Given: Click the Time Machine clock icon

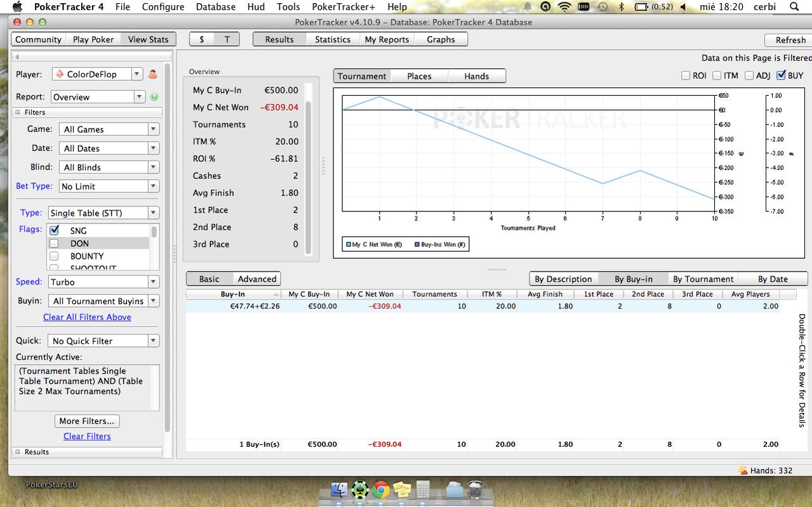Looking at the screenshot, I should (x=602, y=7).
